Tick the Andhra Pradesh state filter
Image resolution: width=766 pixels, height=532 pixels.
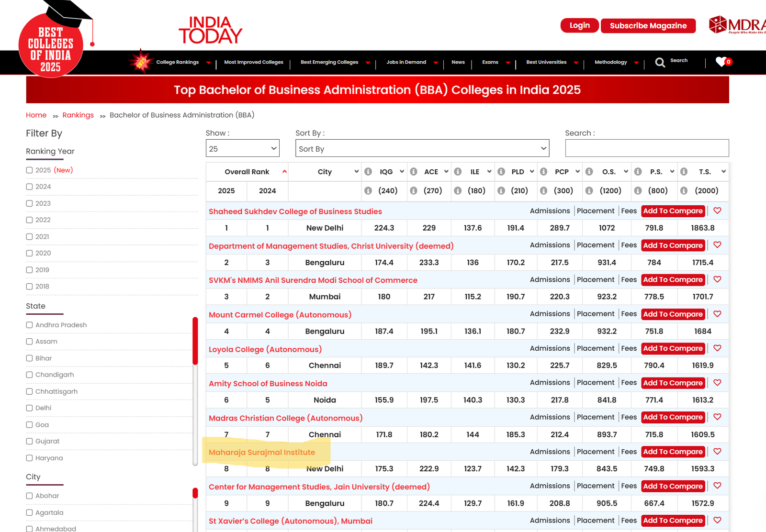click(x=29, y=325)
